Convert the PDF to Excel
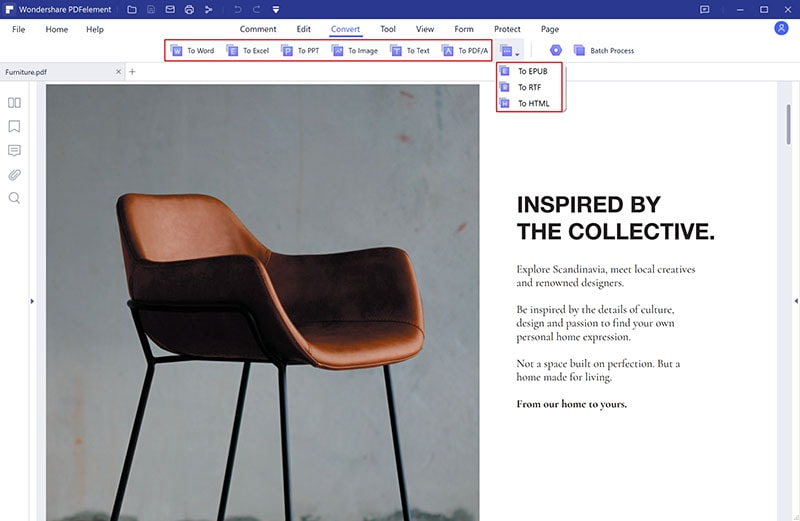 (x=233, y=50)
